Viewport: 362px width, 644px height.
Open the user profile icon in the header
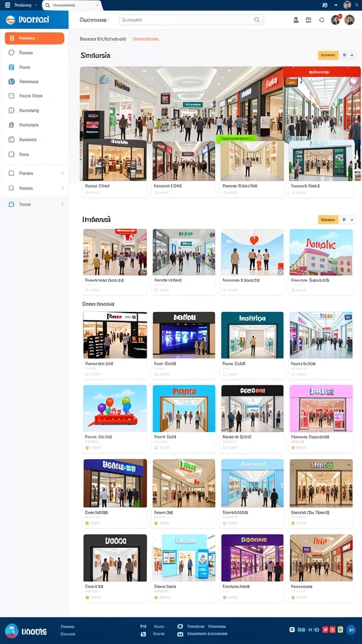[x=296, y=19]
